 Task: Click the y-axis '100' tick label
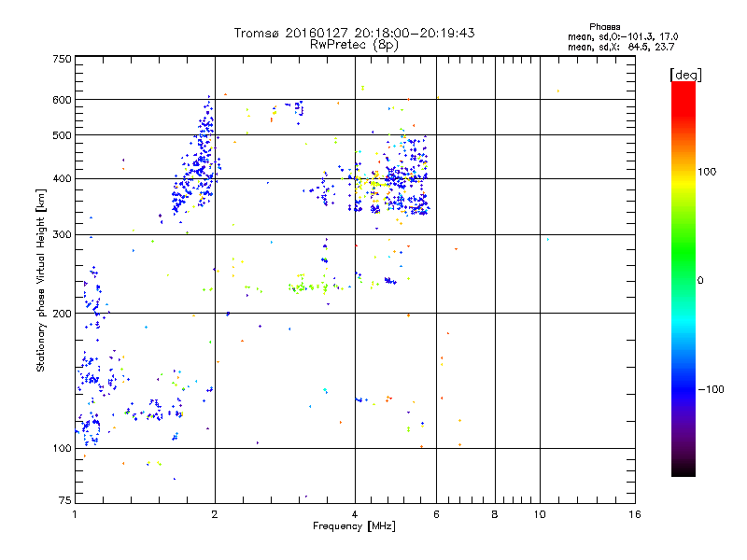click(x=62, y=448)
